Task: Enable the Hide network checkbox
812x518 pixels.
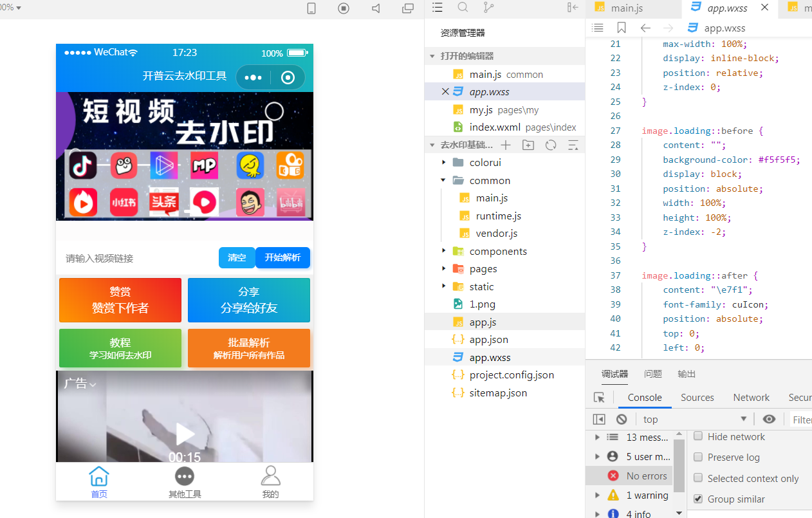Action: point(698,436)
